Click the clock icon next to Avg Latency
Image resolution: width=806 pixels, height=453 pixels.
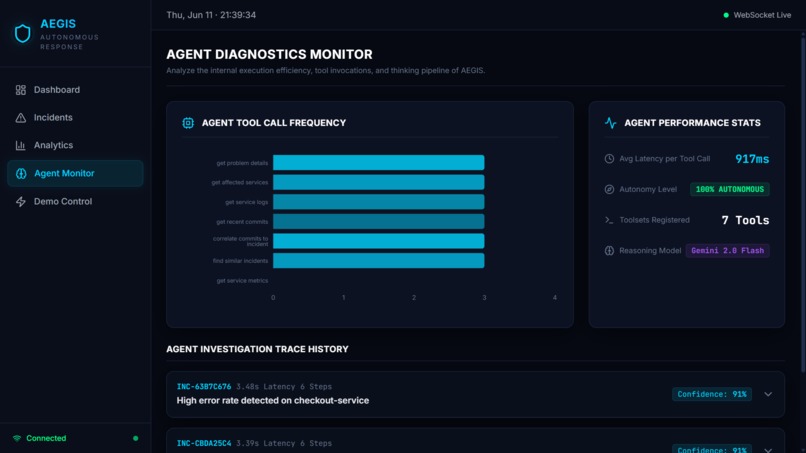point(609,159)
